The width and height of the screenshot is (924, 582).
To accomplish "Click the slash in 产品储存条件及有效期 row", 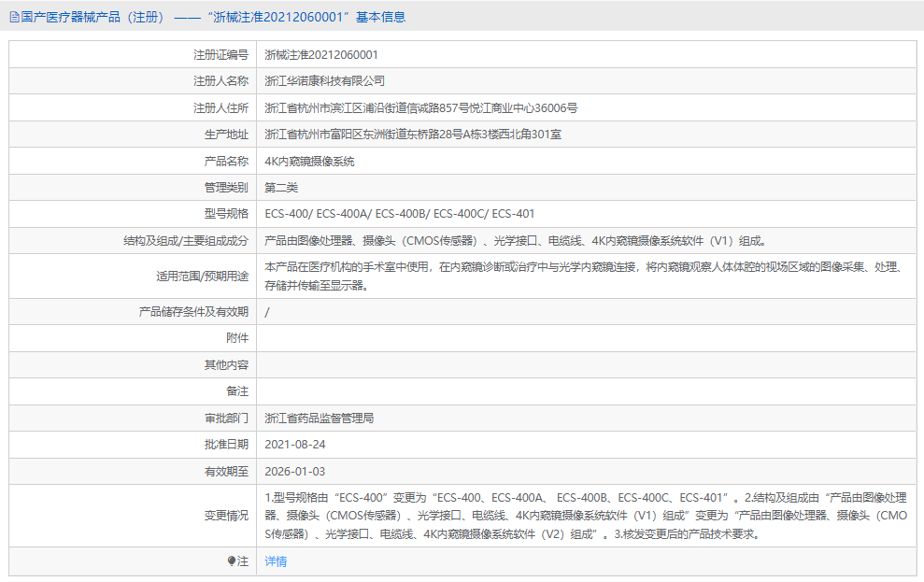I will (268, 312).
